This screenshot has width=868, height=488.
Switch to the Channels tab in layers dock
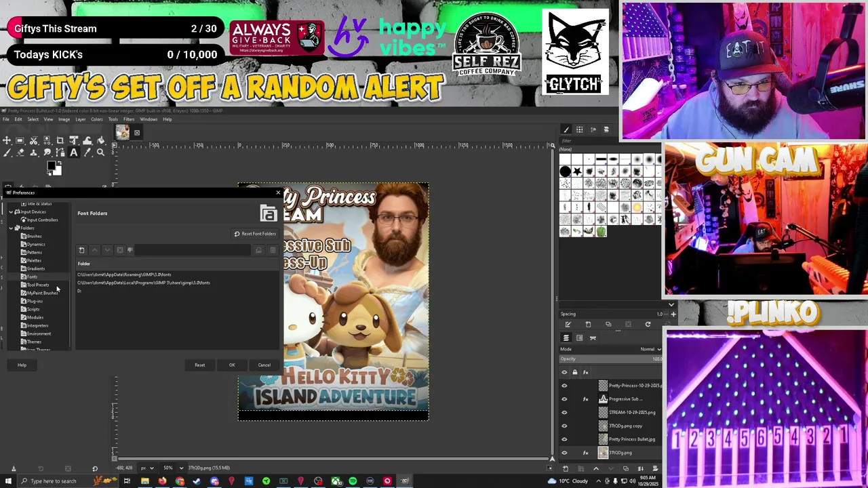tap(579, 338)
